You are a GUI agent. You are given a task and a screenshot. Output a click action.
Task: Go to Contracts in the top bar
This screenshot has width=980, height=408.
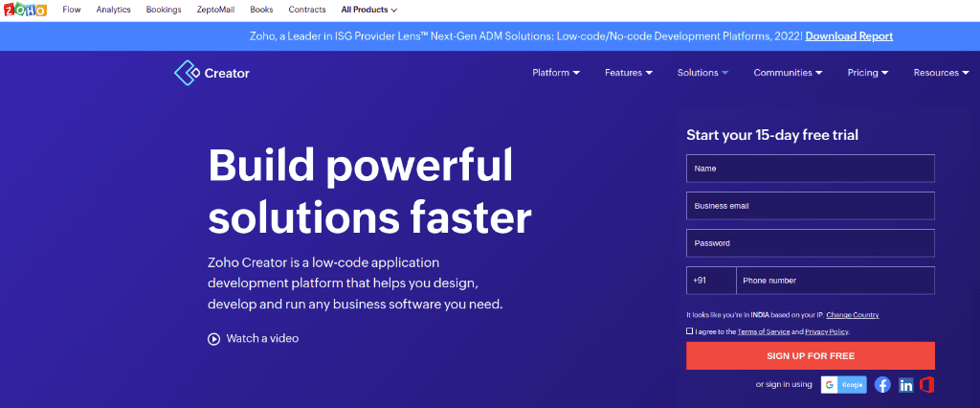click(307, 10)
